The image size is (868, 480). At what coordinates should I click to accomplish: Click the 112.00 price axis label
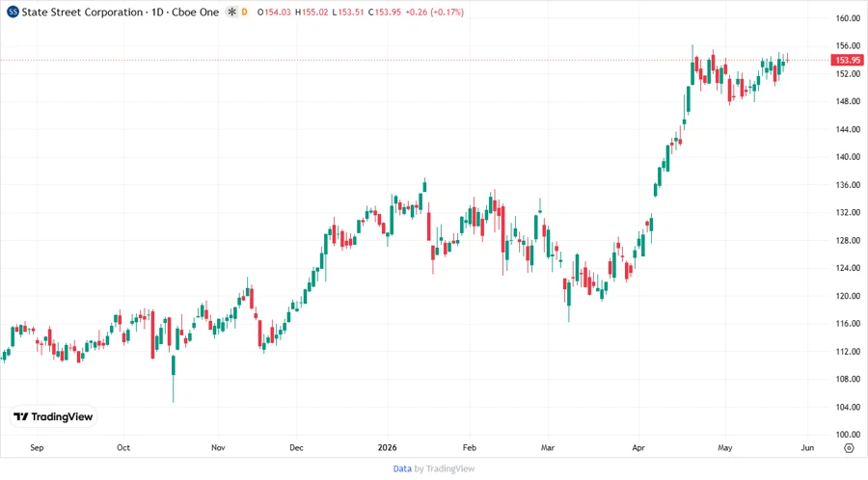[x=848, y=352]
